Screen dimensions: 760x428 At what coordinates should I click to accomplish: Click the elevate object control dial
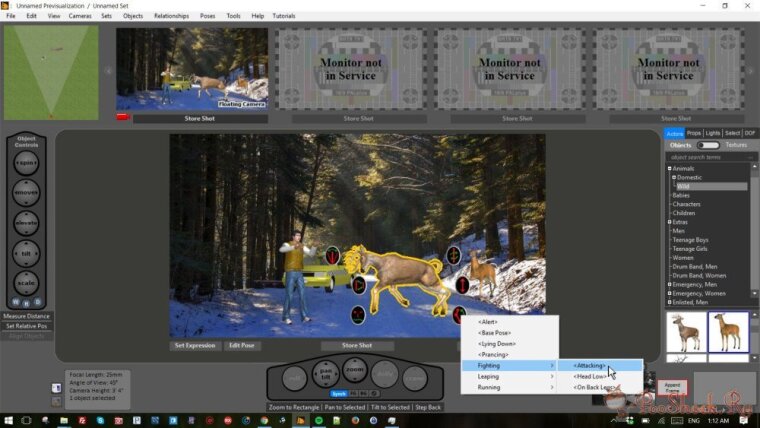(26, 223)
